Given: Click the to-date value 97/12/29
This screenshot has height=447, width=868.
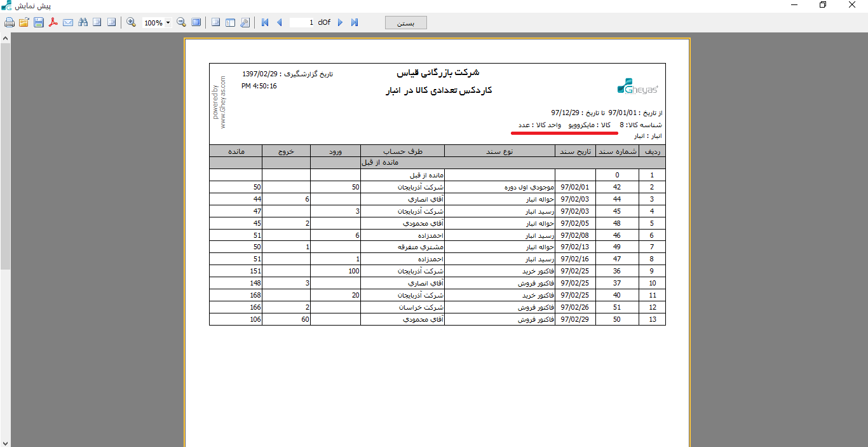Looking at the screenshot, I should point(565,113).
